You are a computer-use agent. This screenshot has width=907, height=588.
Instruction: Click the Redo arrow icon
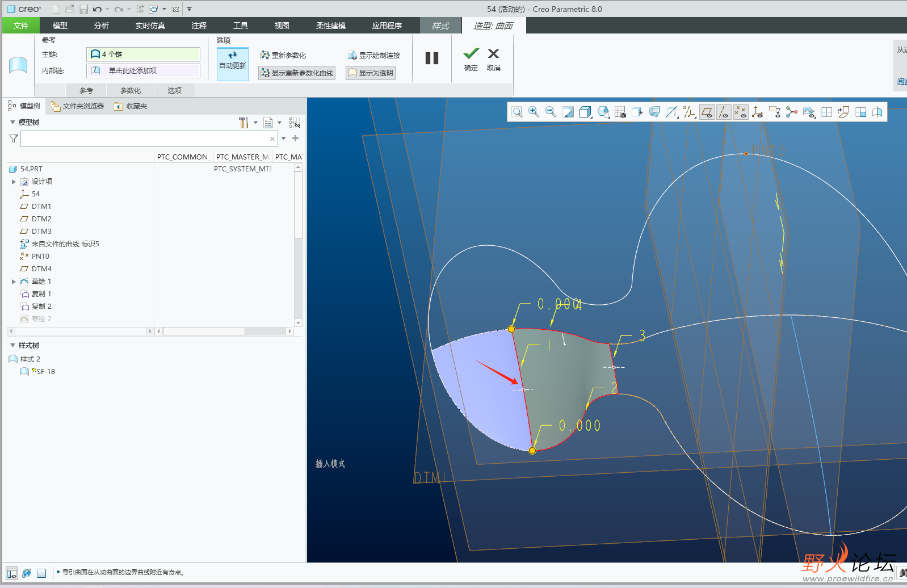tap(119, 9)
